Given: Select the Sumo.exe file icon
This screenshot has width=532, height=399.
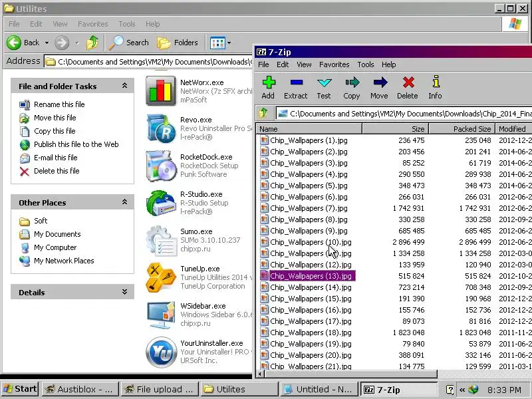Looking at the screenshot, I should 161,240.
